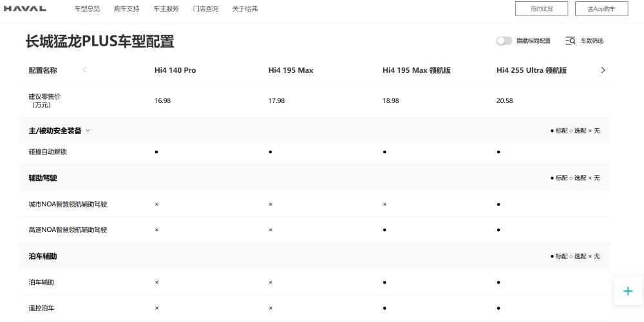Open the 车款筛选 link

592,41
